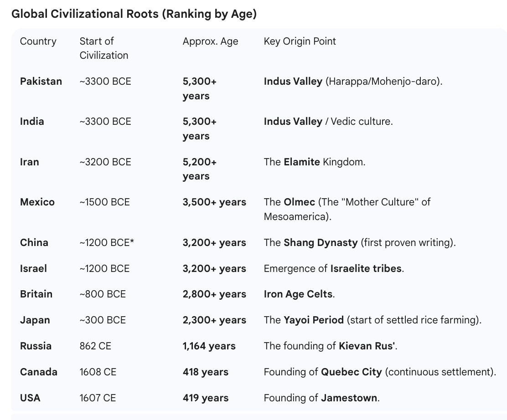Click the '862 CE' start date
The width and height of the screenshot is (507, 420).
point(95,346)
